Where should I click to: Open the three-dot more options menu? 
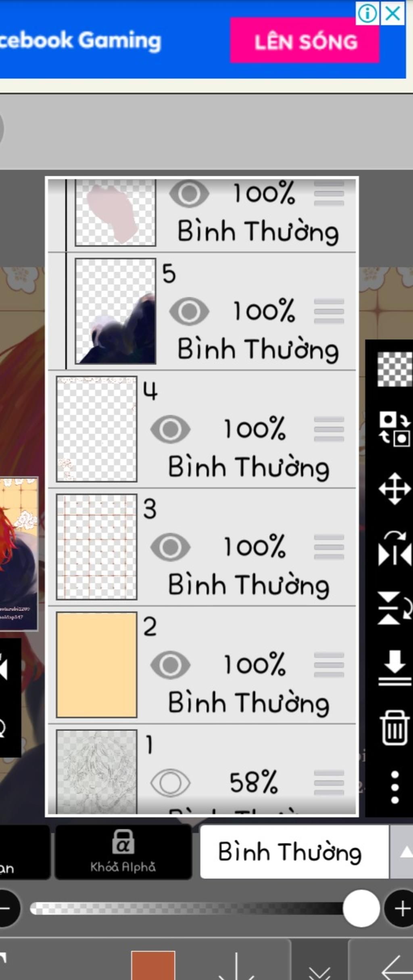pos(395,787)
